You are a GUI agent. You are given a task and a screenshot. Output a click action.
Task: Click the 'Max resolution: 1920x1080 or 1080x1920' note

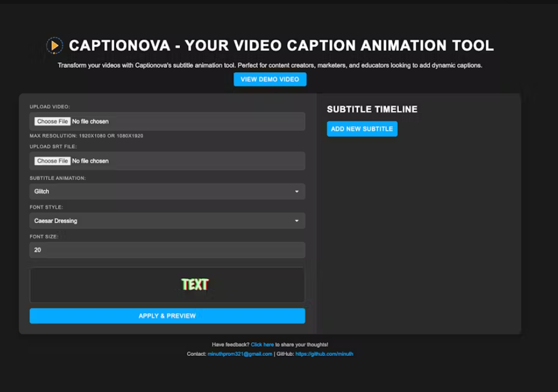(x=87, y=136)
